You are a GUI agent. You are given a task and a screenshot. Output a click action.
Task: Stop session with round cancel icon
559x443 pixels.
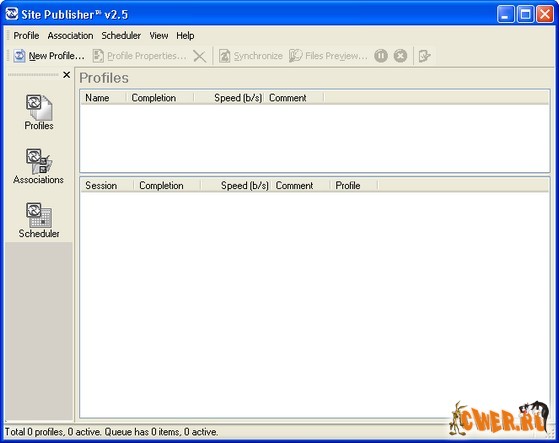400,56
